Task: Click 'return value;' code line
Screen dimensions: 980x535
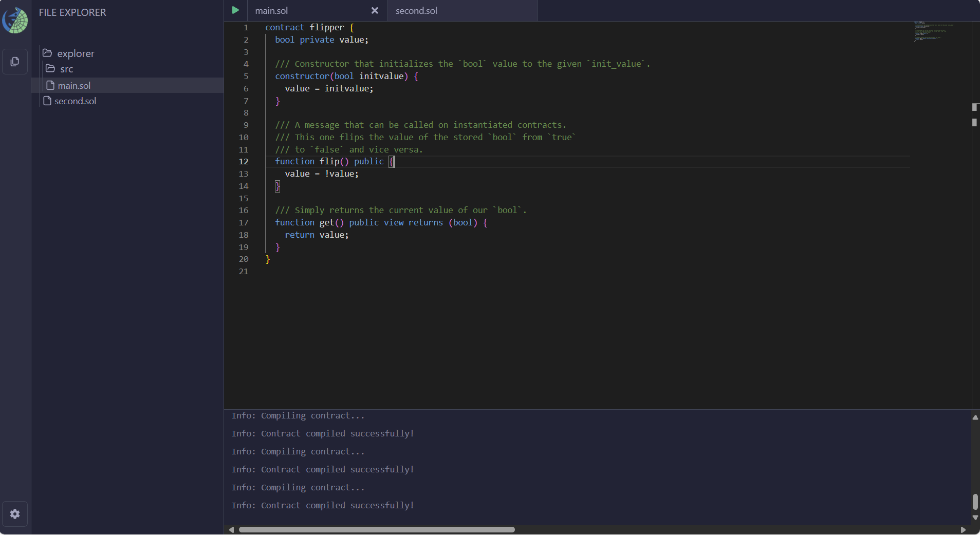Action: click(x=317, y=235)
